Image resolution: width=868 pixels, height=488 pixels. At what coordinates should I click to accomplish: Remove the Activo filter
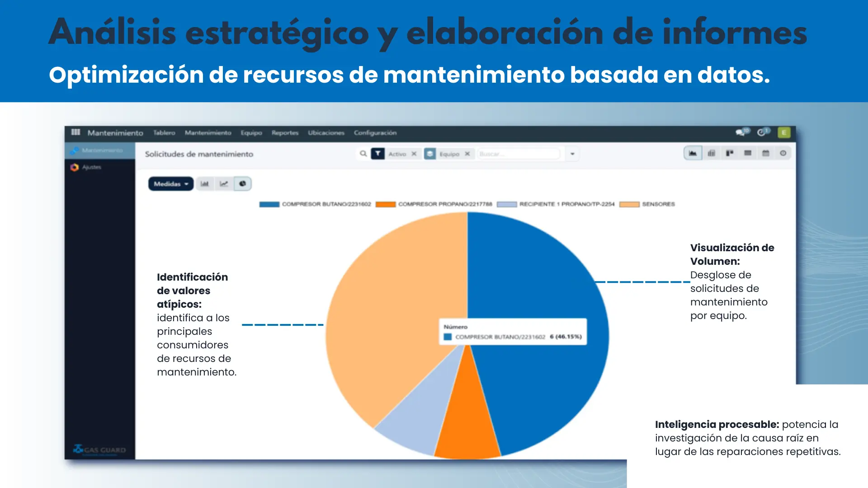click(414, 154)
